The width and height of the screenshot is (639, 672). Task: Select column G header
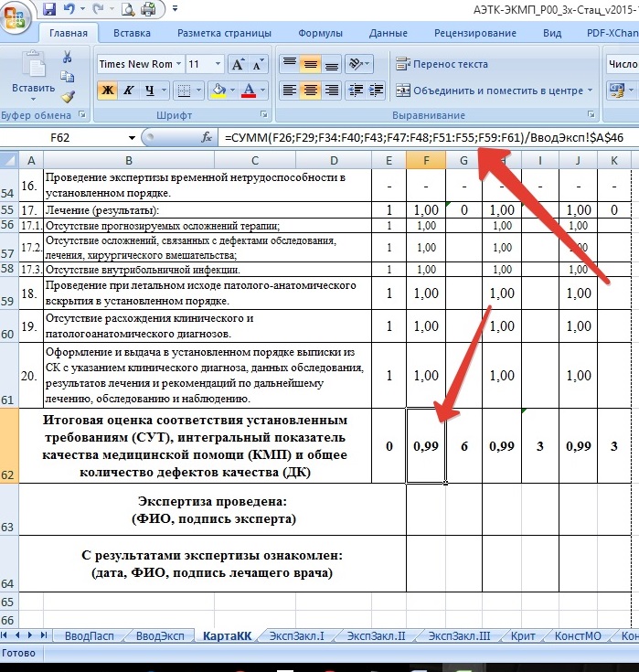(463, 161)
